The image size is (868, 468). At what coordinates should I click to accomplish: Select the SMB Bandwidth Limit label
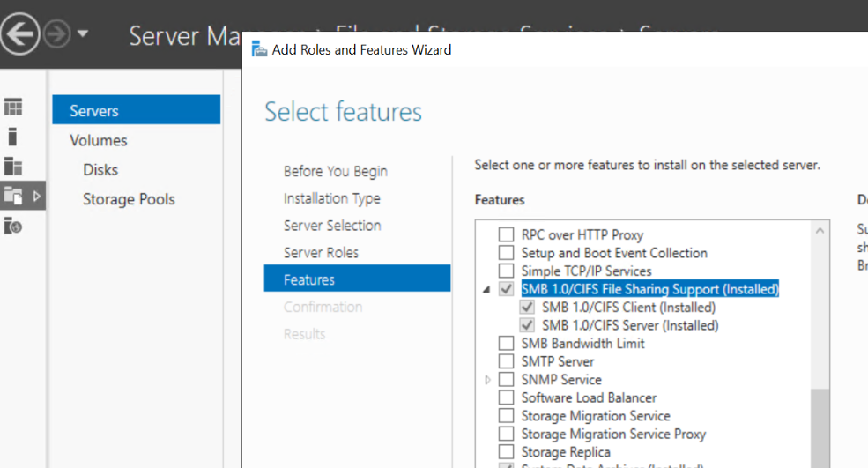click(582, 344)
